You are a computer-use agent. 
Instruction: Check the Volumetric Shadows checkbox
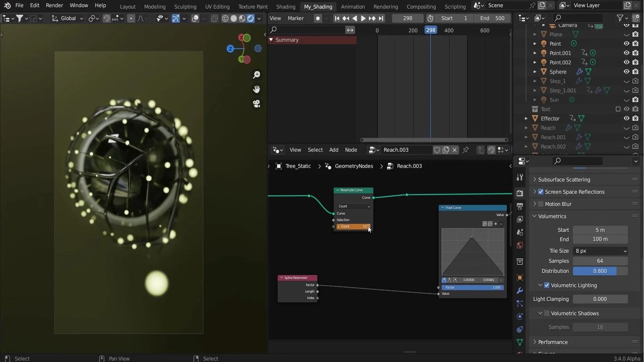click(547, 313)
